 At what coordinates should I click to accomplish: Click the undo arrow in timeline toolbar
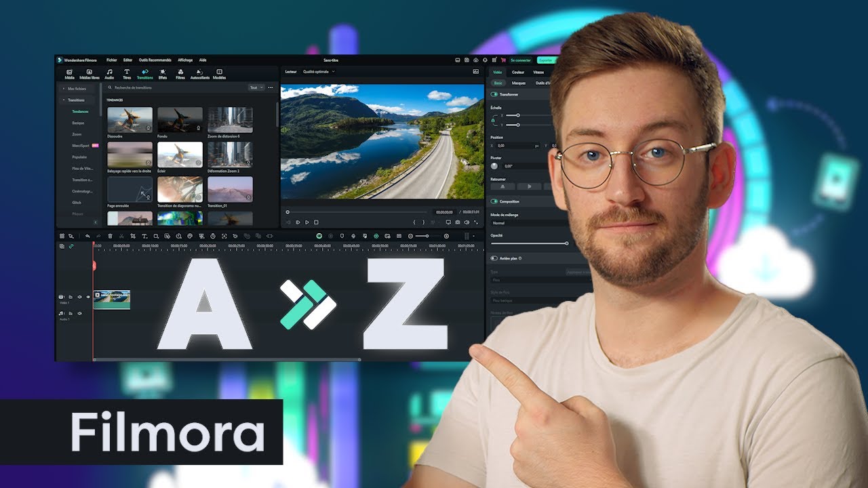[87, 236]
